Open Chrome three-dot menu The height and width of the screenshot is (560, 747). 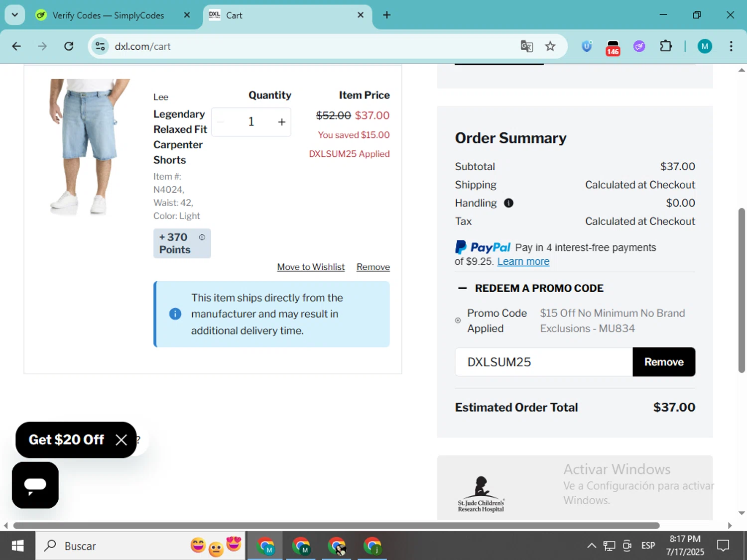(x=731, y=46)
